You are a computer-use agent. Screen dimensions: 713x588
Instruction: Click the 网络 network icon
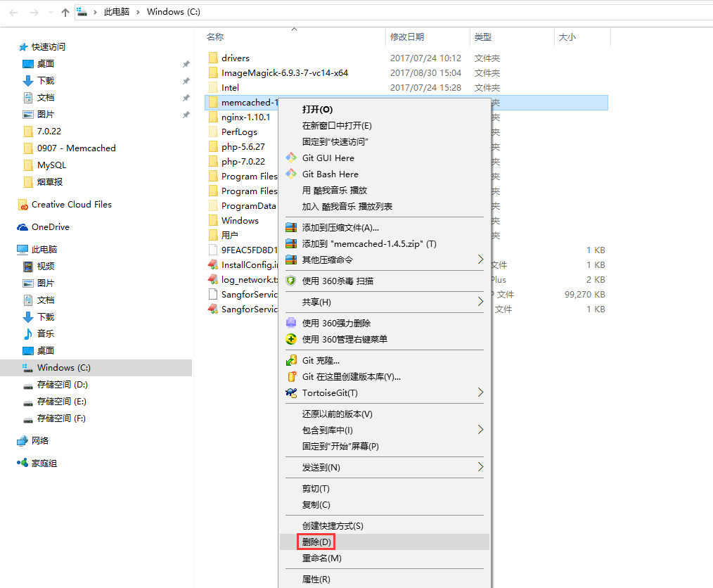(23, 441)
